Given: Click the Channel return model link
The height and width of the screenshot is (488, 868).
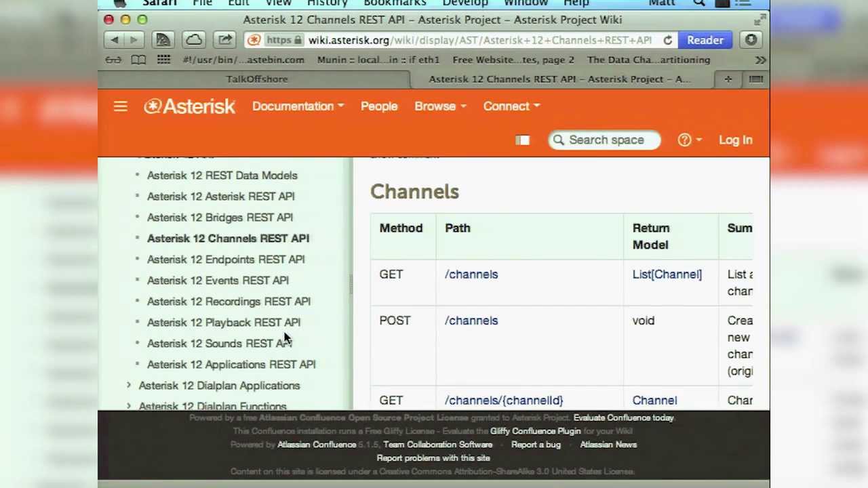Looking at the screenshot, I should coord(654,401).
